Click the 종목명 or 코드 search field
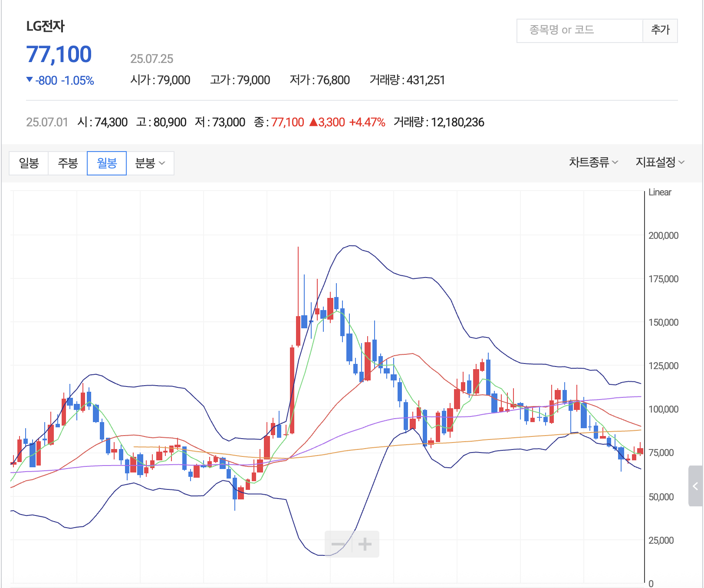Image resolution: width=704 pixels, height=588 pixels. (x=579, y=30)
